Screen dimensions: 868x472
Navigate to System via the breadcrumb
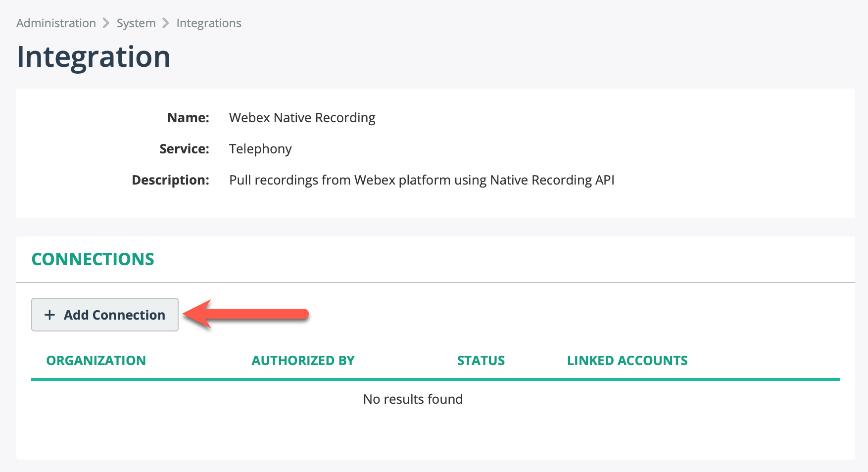136,23
